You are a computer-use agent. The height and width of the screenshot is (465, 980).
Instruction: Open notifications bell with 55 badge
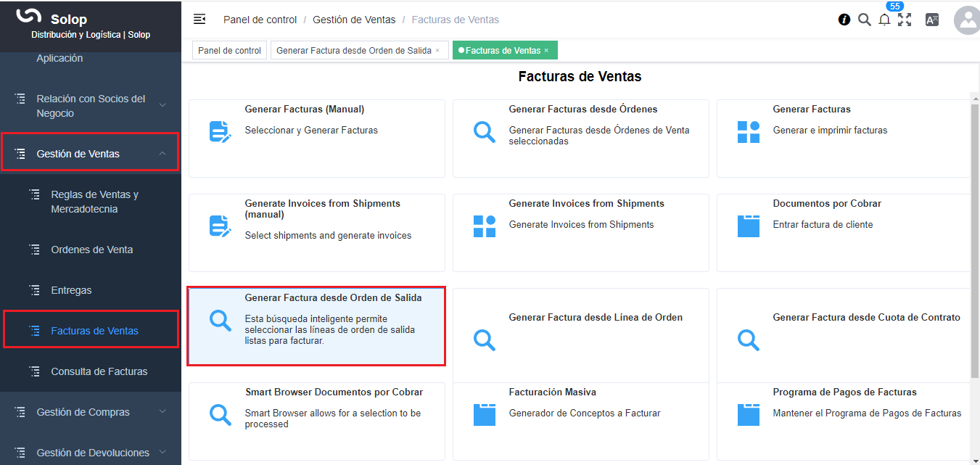[884, 20]
